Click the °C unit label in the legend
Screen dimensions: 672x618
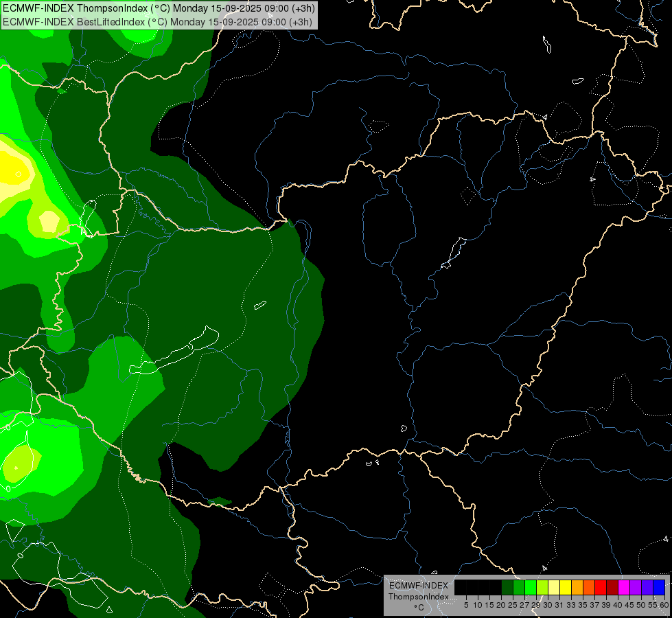419,608
